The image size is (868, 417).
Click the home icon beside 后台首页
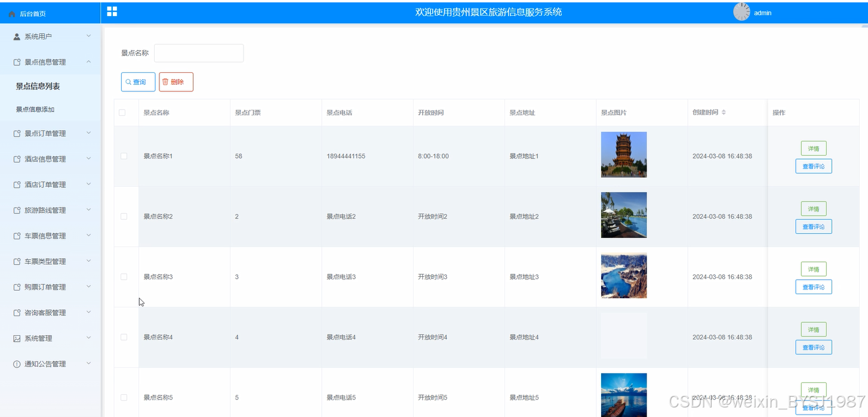tap(12, 14)
